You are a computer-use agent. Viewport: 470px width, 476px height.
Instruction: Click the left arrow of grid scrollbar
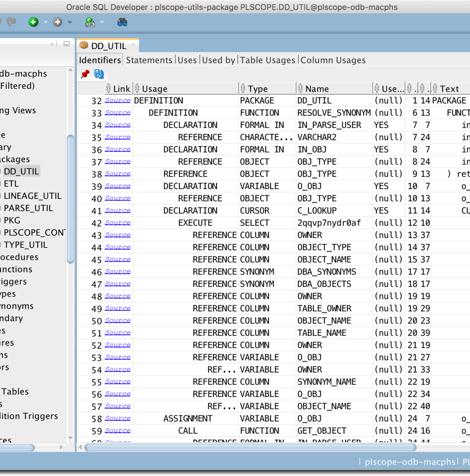pyautogui.click(x=80, y=447)
